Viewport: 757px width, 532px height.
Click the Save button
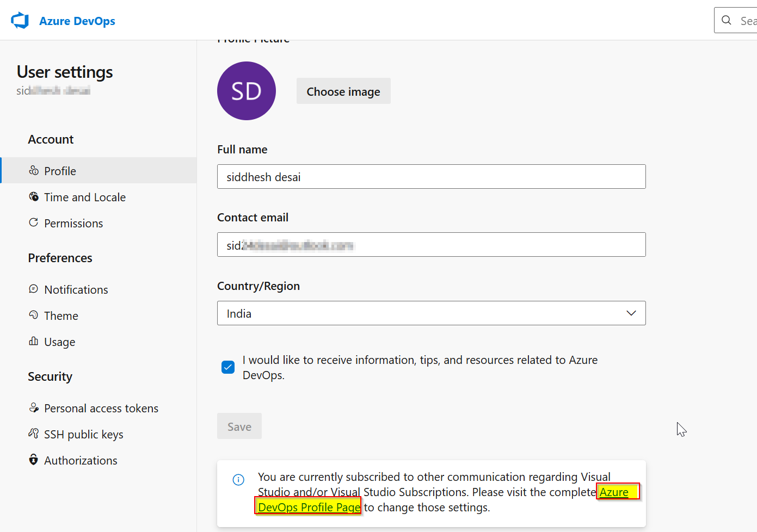coord(239,426)
